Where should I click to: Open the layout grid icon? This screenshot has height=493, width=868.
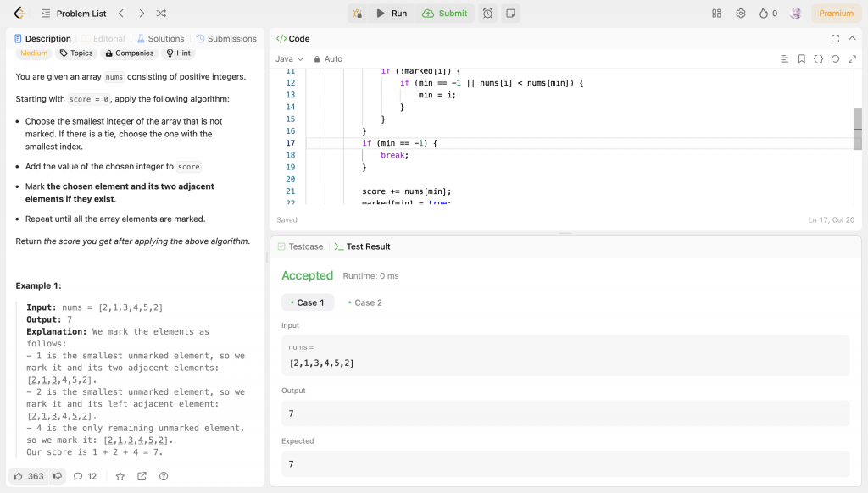tap(716, 14)
